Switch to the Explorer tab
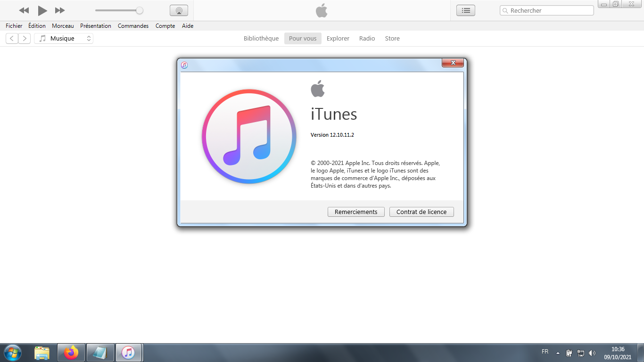The width and height of the screenshot is (644, 362). 338,39
